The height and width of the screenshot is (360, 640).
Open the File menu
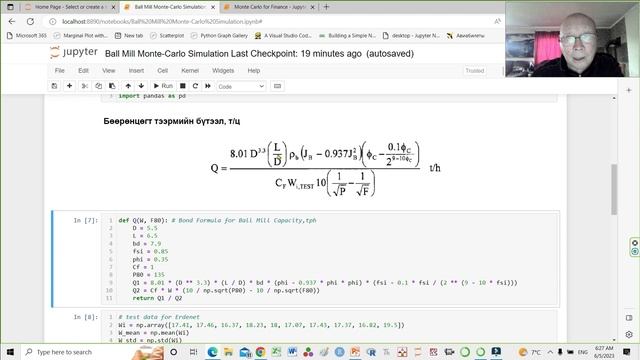point(60,71)
